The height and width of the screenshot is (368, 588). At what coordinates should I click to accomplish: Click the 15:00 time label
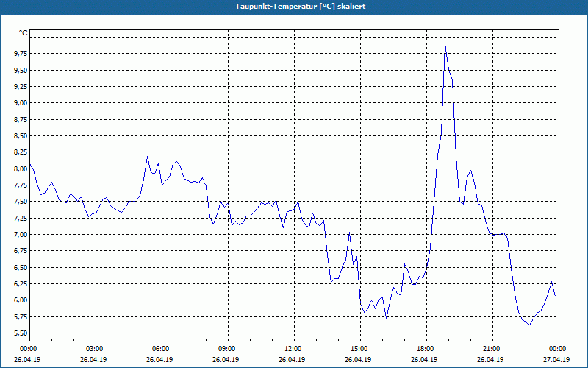point(359,349)
